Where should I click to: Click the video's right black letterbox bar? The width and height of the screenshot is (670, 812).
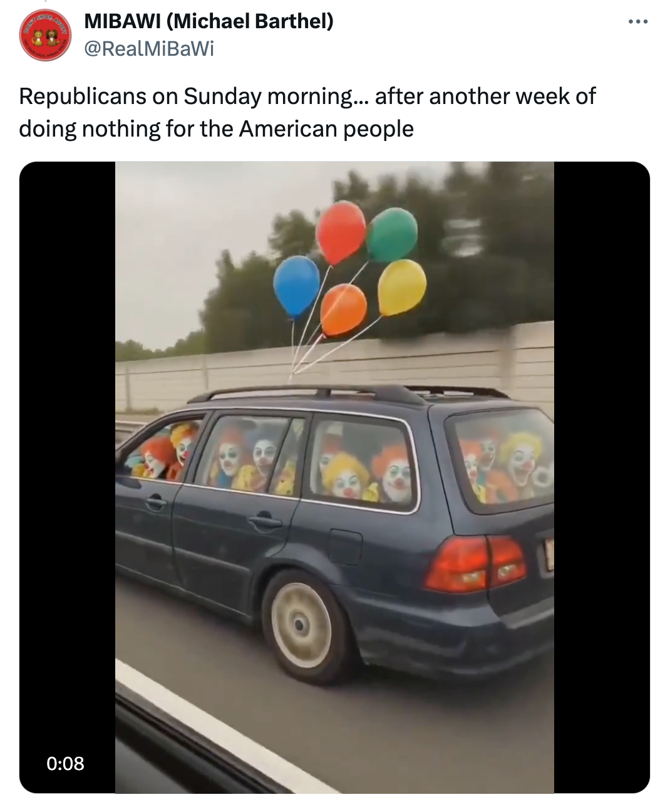(602, 477)
